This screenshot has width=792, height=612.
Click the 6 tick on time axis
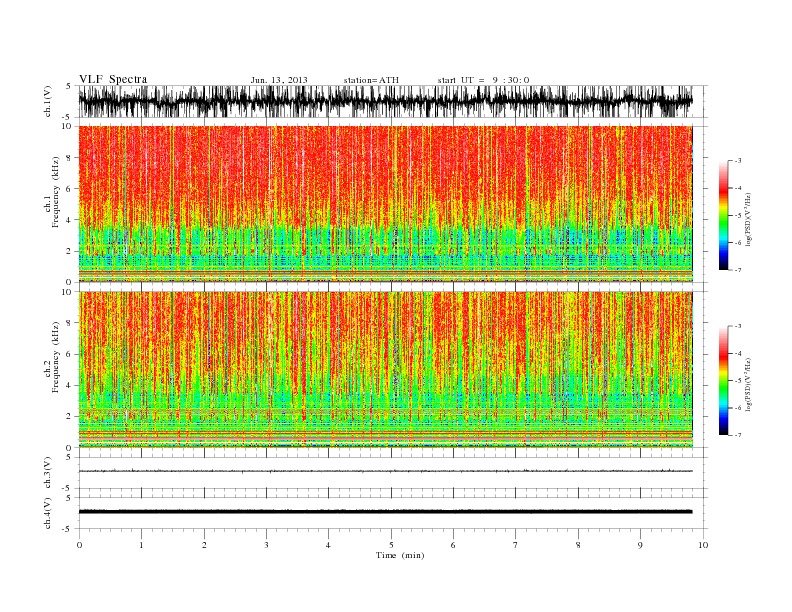tap(453, 545)
